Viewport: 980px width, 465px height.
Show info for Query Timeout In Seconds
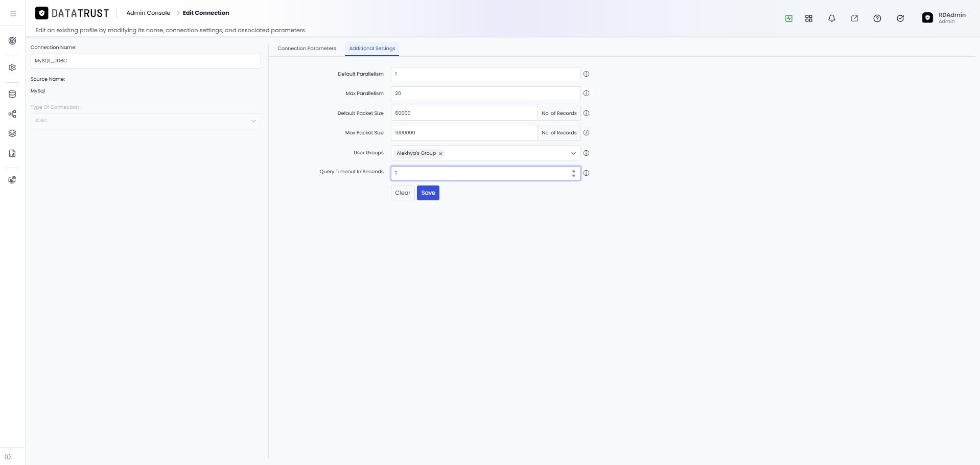(586, 173)
